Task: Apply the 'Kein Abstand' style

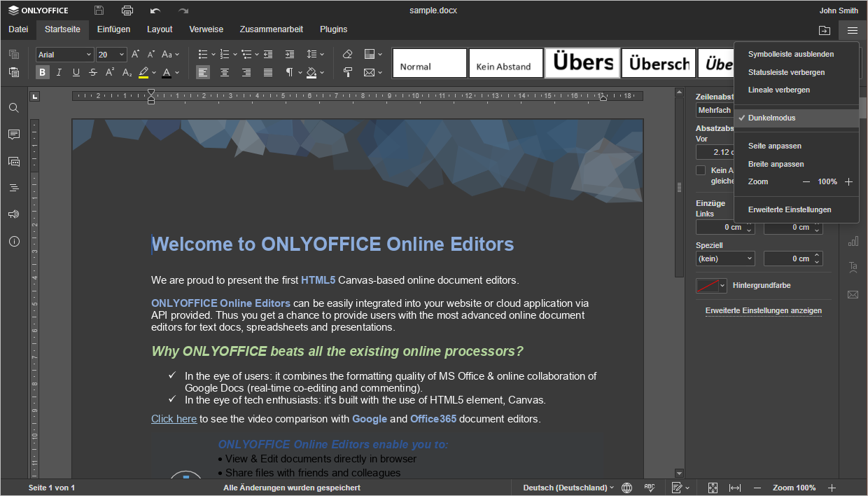Action: pos(506,63)
